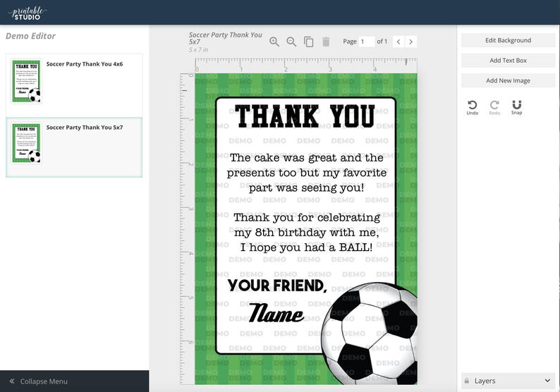The image size is (560, 392).
Task: Toggle the Snap magnet
Action: pos(516,107)
